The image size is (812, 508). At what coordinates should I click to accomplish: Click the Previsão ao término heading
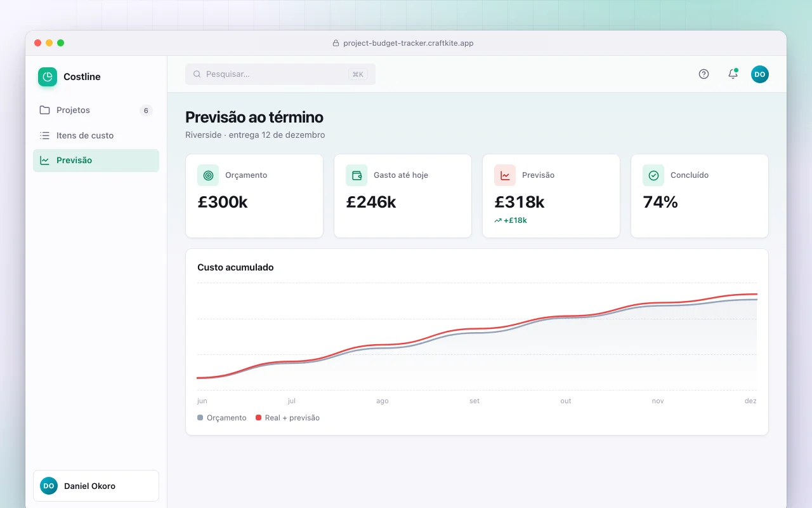tap(254, 117)
